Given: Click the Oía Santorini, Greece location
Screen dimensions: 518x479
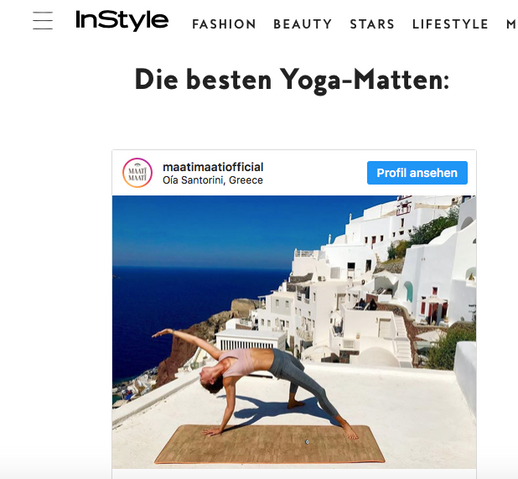Looking at the screenshot, I should point(213,180).
